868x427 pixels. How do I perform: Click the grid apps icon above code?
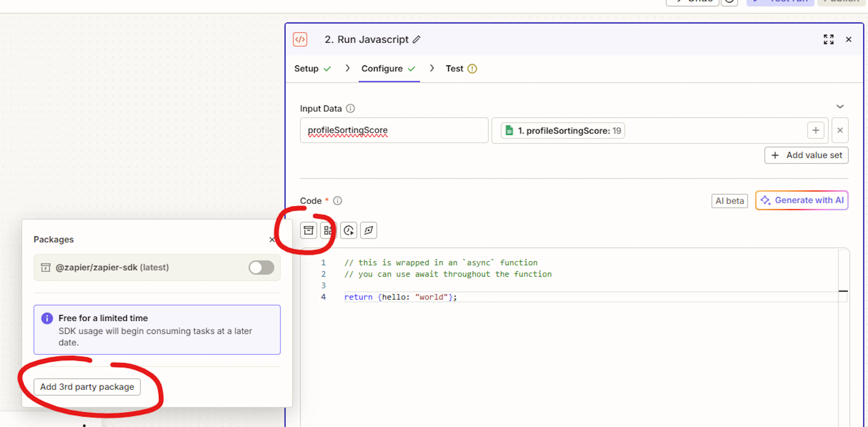click(x=328, y=230)
